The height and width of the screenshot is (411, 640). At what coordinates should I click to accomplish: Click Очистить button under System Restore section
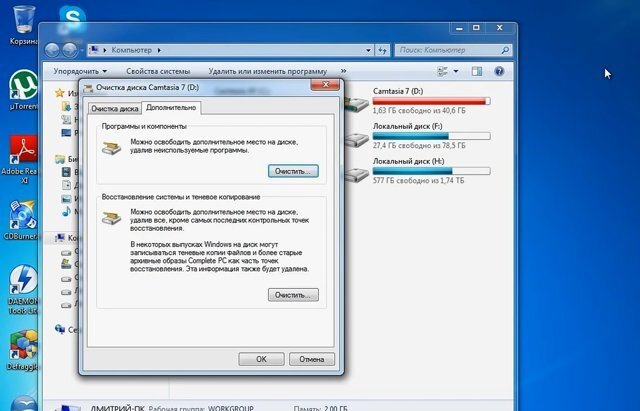tap(293, 295)
